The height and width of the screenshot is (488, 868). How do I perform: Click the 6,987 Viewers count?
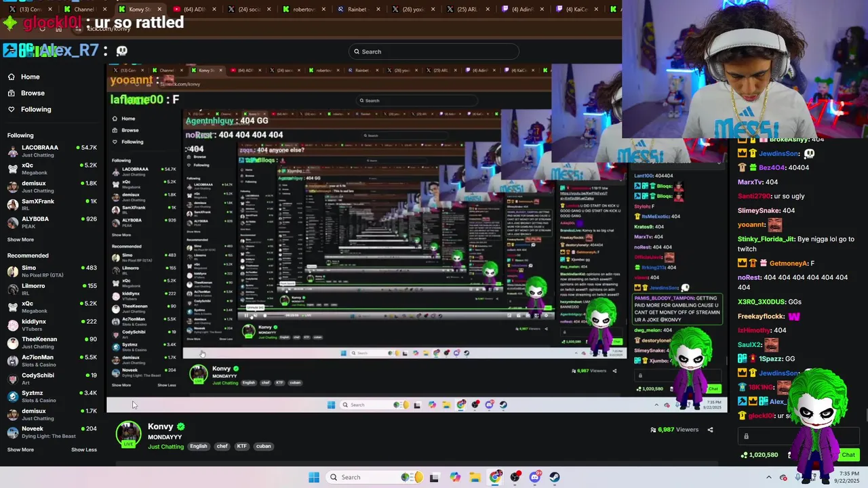(x=674, y=430)
